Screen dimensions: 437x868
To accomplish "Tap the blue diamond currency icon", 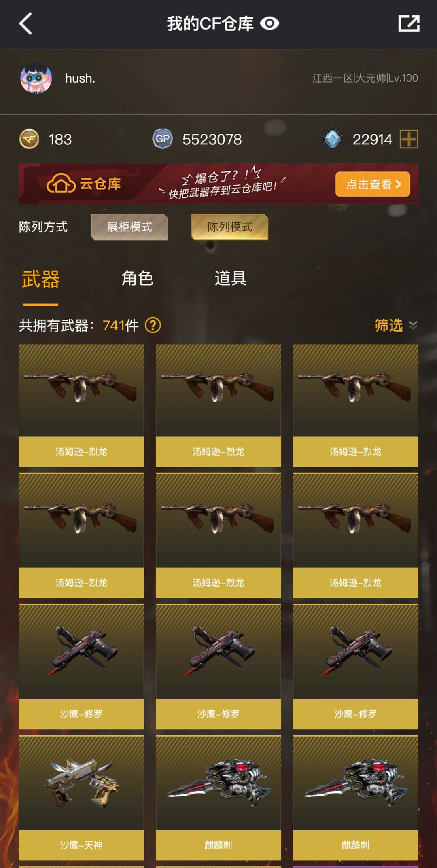I will coord(333,139).
